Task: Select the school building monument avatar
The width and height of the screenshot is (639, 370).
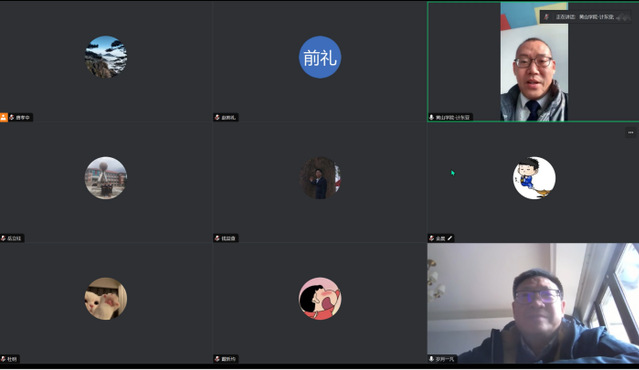Action: click(x=106, y=178)
